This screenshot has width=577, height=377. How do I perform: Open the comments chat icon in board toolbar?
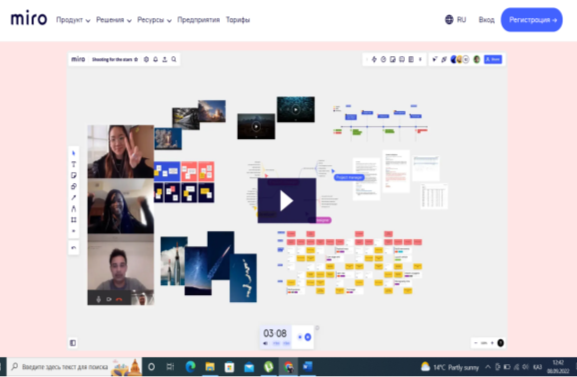click(402, 59)
